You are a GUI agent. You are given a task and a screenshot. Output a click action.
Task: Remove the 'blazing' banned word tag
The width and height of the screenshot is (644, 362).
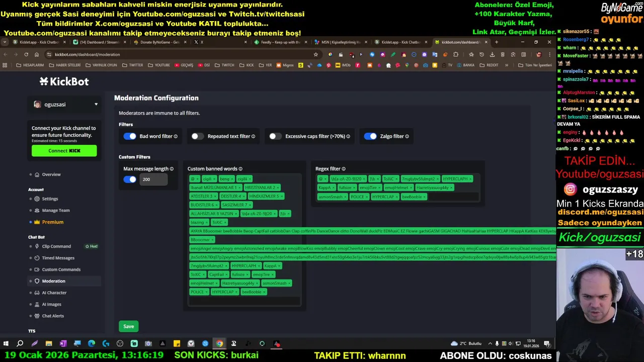206,222
